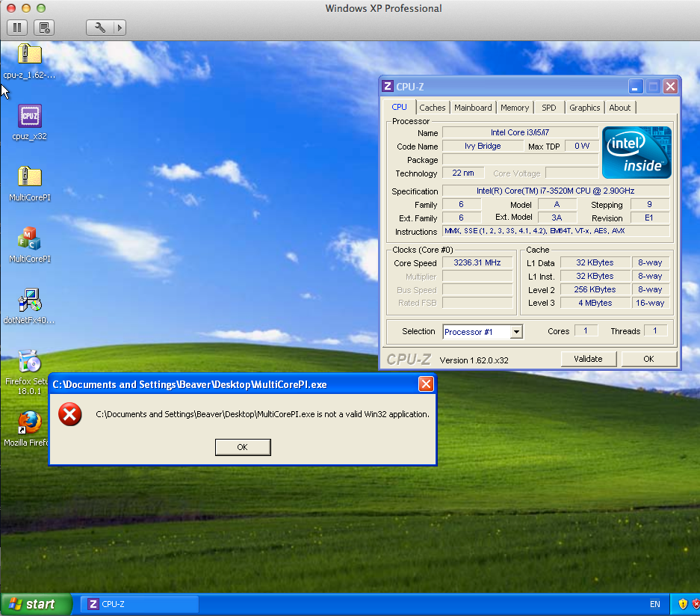This screenshot has width=700, height=616.
Task: Click the Validate button
Action: [588, 359]
